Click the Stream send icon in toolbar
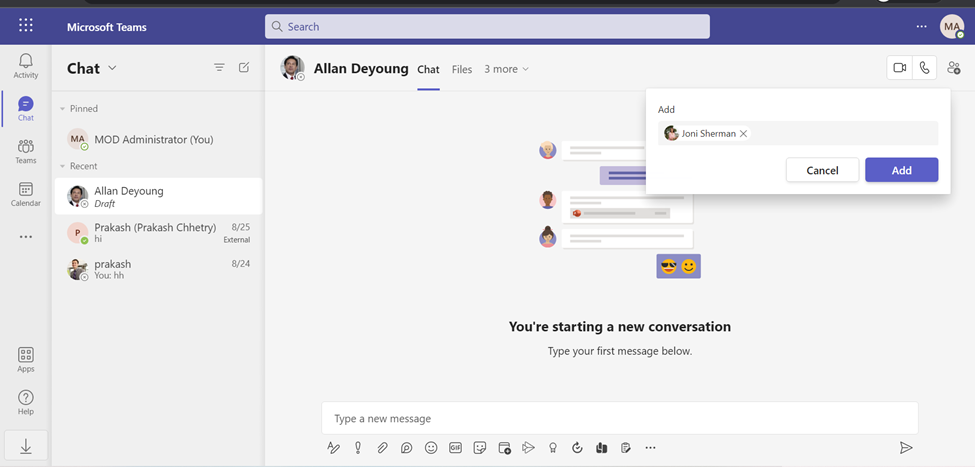975x467 pixels. coord(529,448)
